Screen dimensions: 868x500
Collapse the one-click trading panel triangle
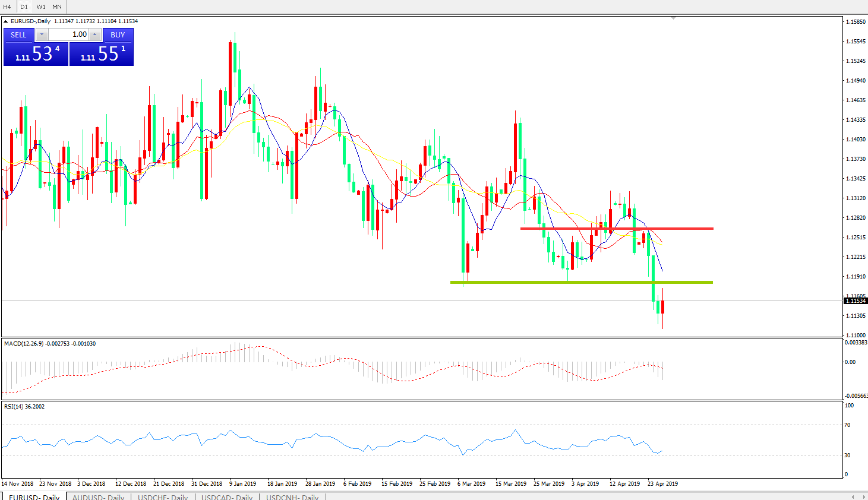(x=6, y=21)
